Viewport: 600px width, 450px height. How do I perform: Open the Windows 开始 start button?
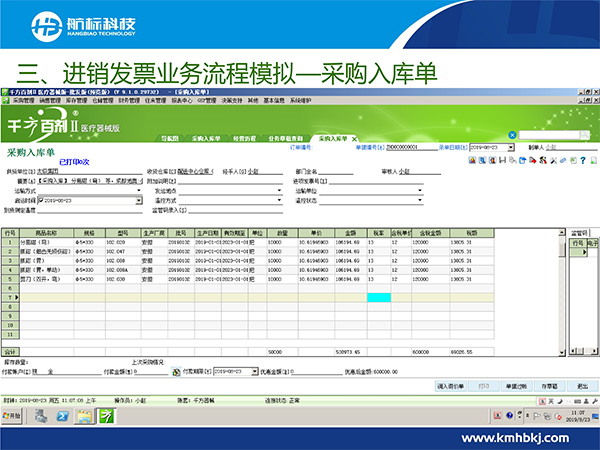11,416
